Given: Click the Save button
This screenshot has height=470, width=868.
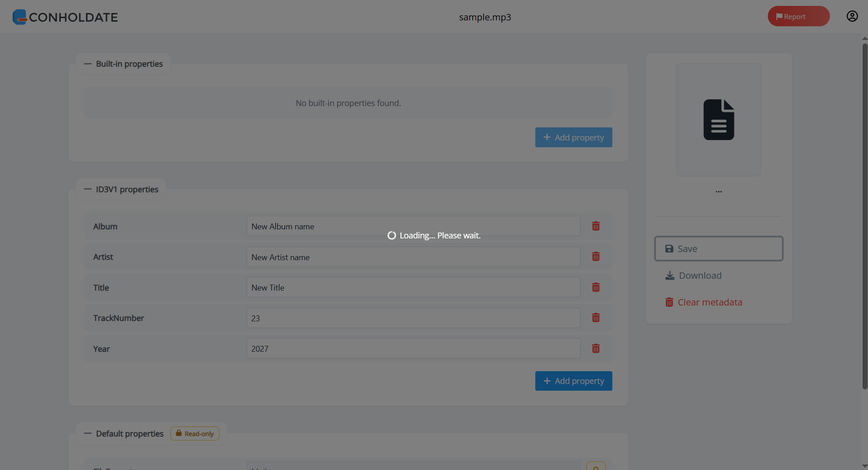Looking at the screenshot, I should click(718, 248).
